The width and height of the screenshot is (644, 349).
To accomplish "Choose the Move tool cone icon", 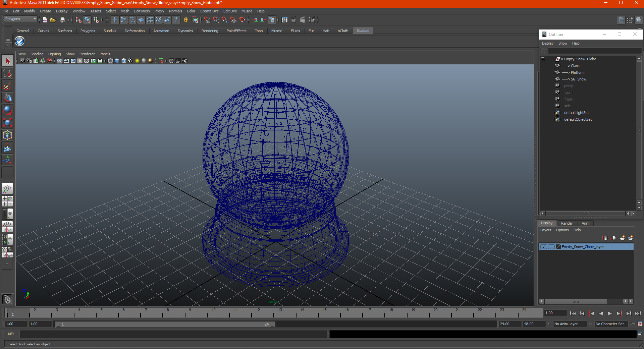I will click(x=7, y=98).
